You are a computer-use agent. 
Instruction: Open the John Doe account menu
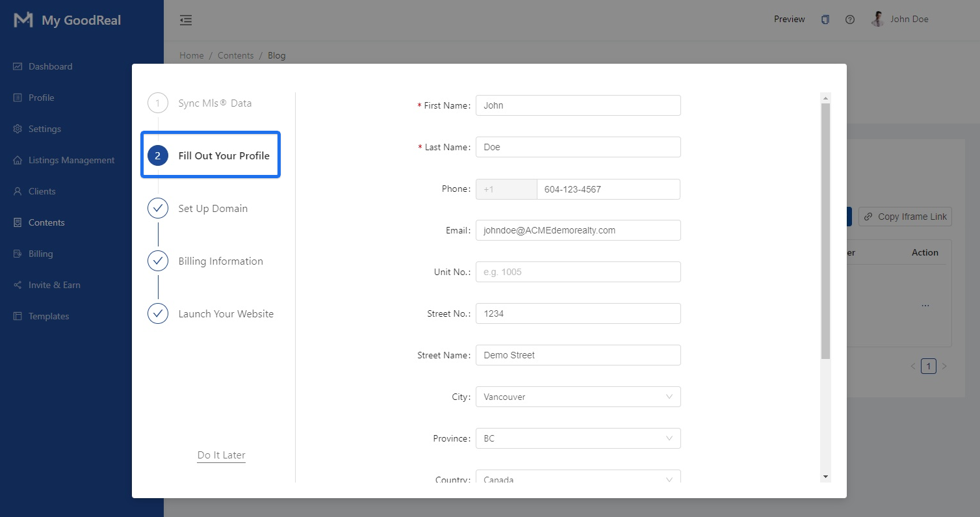point(899,19)
